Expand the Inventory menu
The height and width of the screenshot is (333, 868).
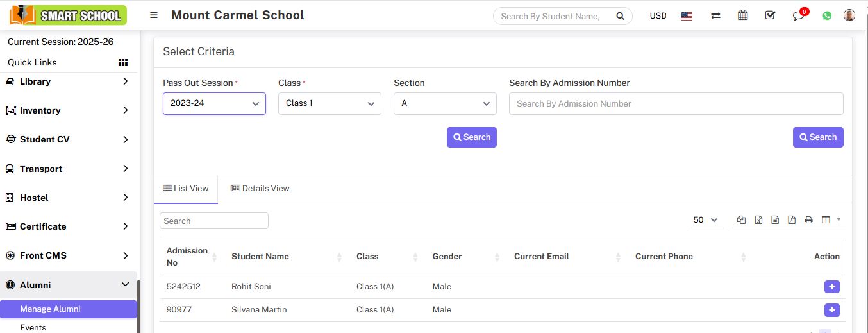pos(68,110)
